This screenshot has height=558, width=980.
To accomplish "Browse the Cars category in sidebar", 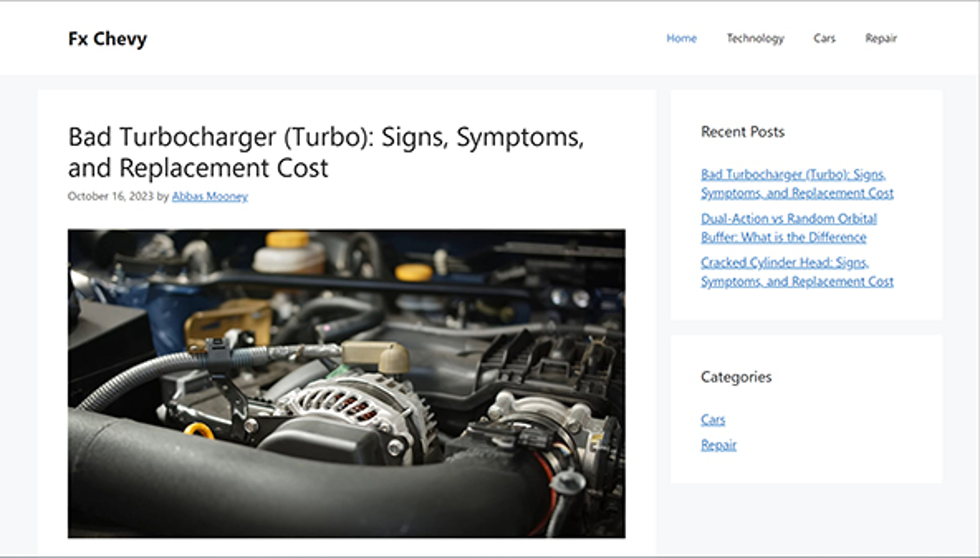I will click(x=713, y=420).
